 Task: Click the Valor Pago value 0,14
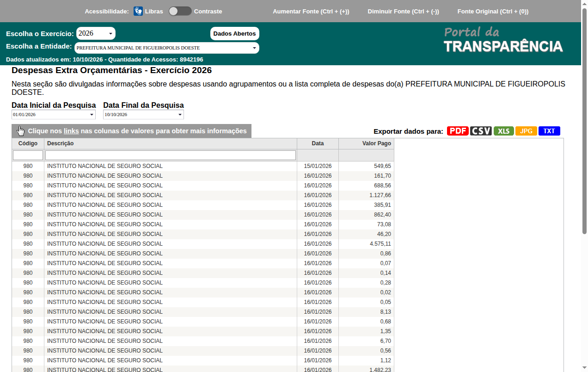point(386,273)
